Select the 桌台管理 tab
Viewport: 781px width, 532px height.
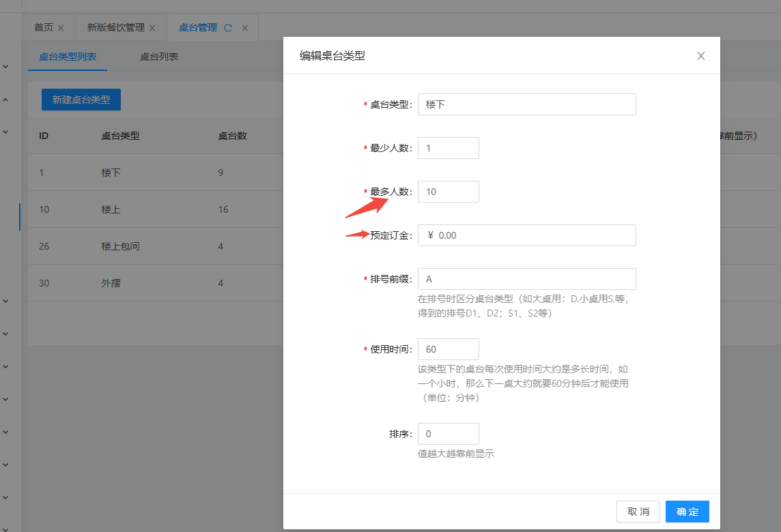198,27
